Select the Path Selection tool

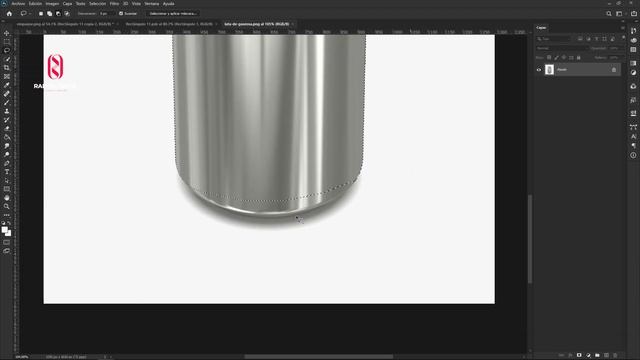7,180
